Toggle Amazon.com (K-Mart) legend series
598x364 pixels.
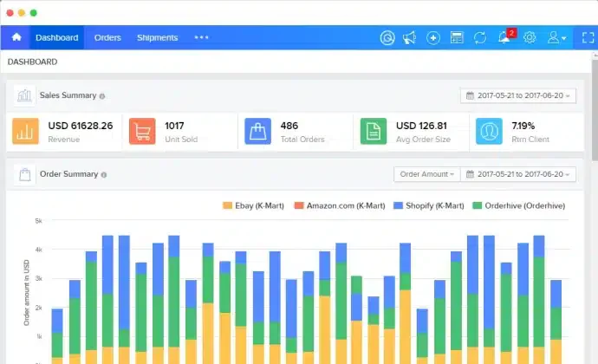340,205
